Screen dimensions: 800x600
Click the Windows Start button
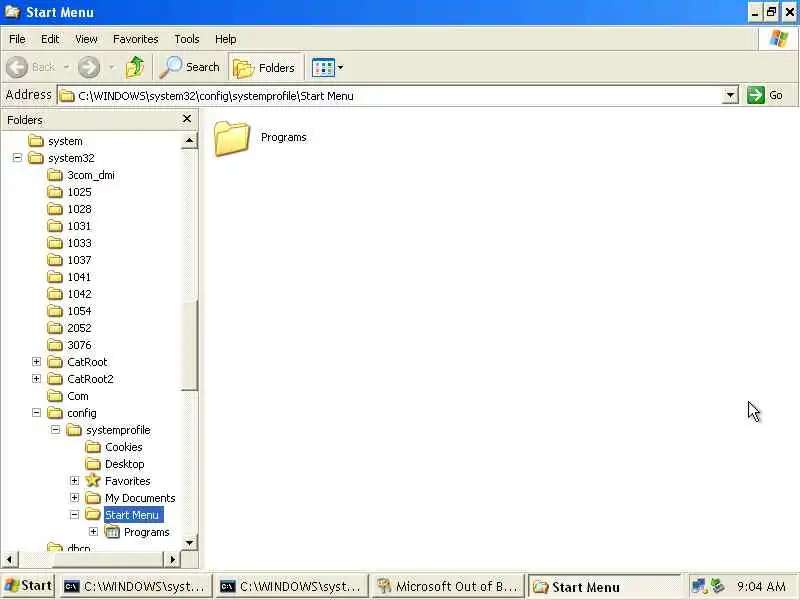(x=28, y=586)
